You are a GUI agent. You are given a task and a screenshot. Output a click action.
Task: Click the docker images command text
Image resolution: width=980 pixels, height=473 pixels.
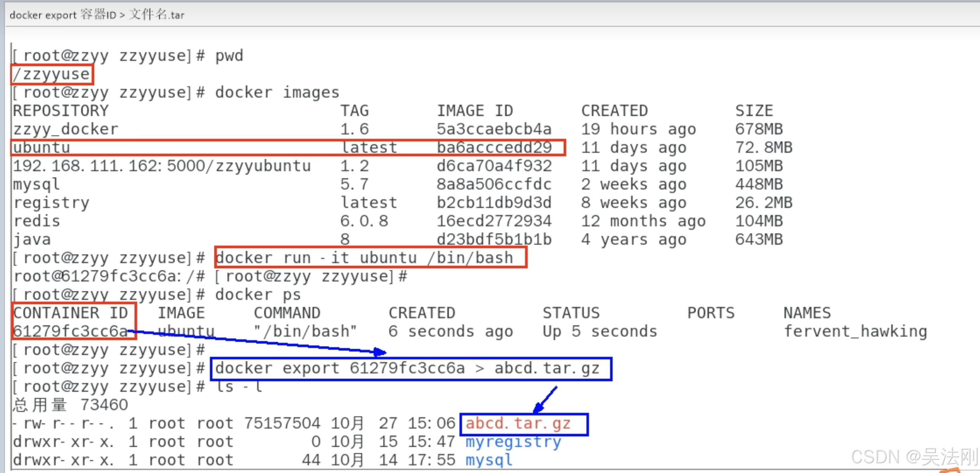coord(277,93)
